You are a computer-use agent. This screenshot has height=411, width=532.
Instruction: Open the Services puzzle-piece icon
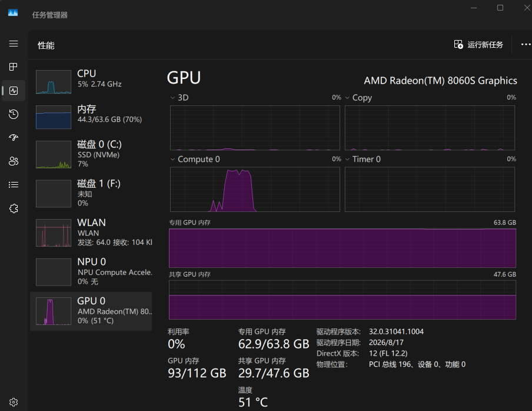point(14,208)
